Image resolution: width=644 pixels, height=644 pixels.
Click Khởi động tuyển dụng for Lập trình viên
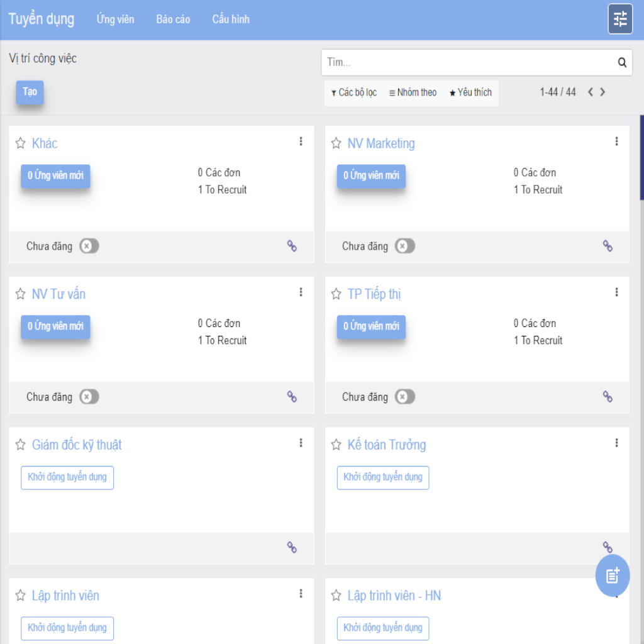[67, 628]
